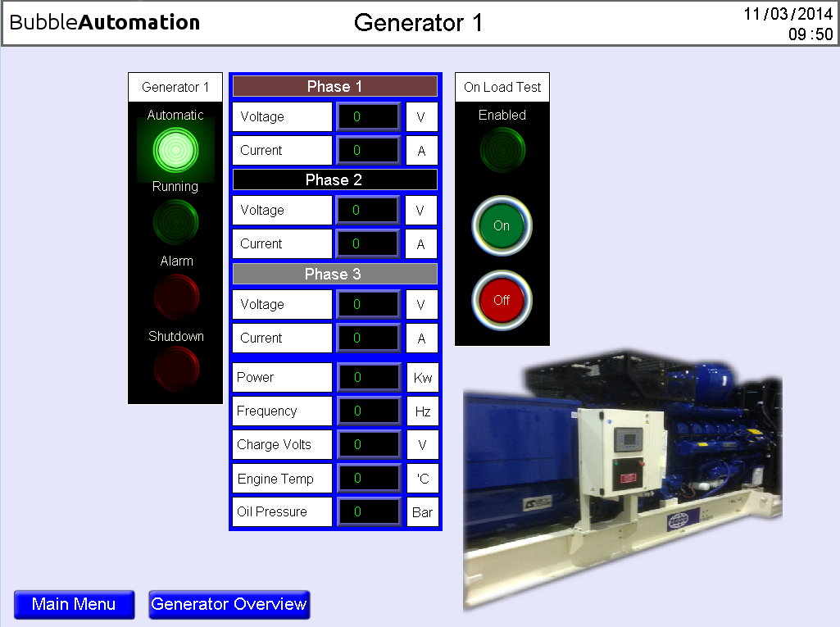Click the Running indicator lamp
The height and width of the screenshot is (627, 840).
tap(175, 222)
